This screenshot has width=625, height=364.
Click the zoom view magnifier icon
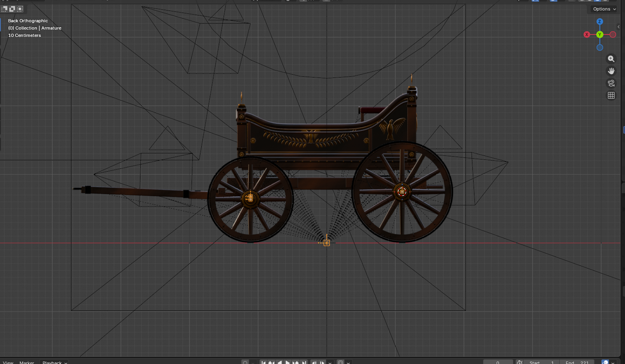tap(611, 59)
